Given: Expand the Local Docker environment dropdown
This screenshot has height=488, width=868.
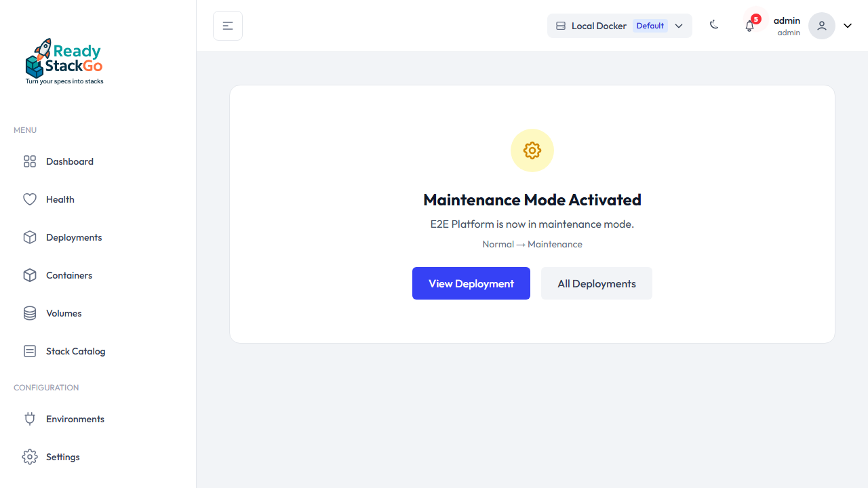Looking at the screenshot, I should point(619,25).
